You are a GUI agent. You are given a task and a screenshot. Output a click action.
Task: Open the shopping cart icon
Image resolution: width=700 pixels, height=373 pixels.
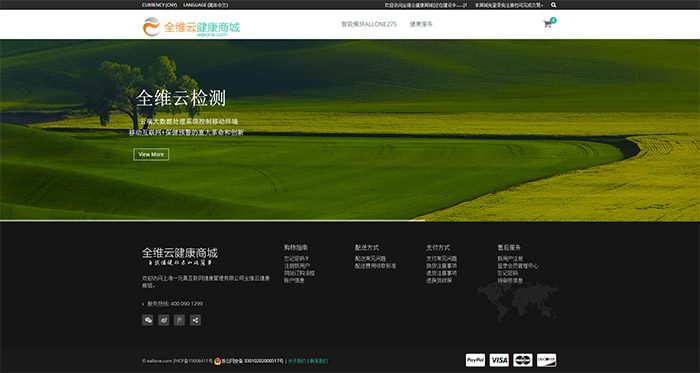[547, 25]
